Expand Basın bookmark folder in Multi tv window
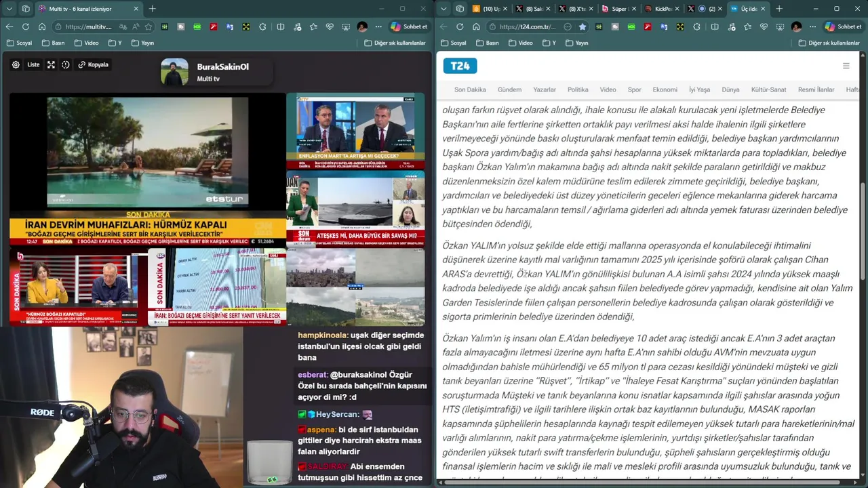Screen dimensions: 868x488 coord(53,43)
